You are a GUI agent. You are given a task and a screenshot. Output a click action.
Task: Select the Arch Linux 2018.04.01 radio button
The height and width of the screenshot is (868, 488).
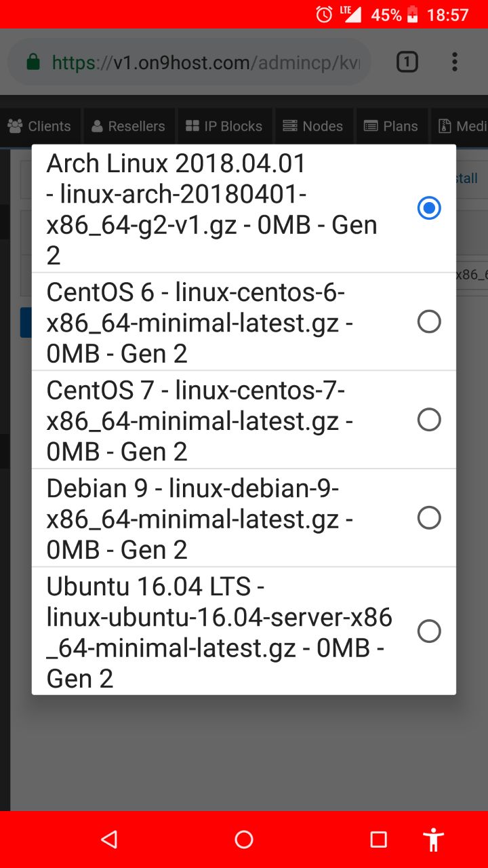(x=429, y=208)
